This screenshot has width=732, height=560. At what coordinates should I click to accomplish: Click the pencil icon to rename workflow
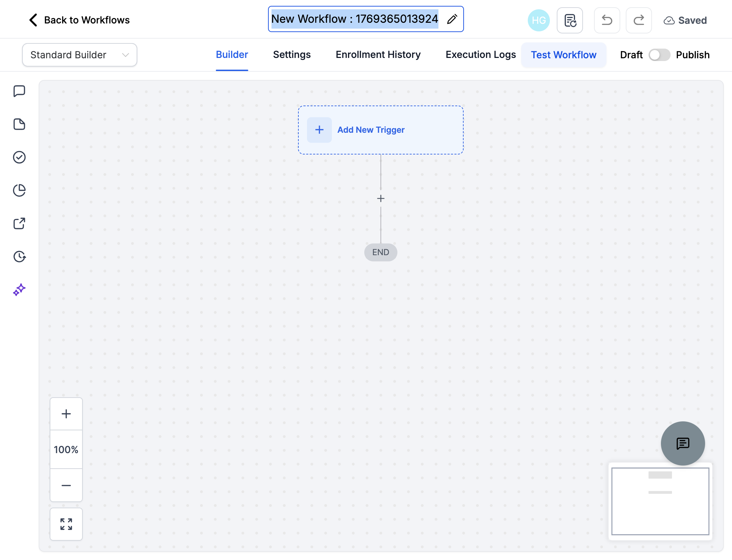click(452, 19)
